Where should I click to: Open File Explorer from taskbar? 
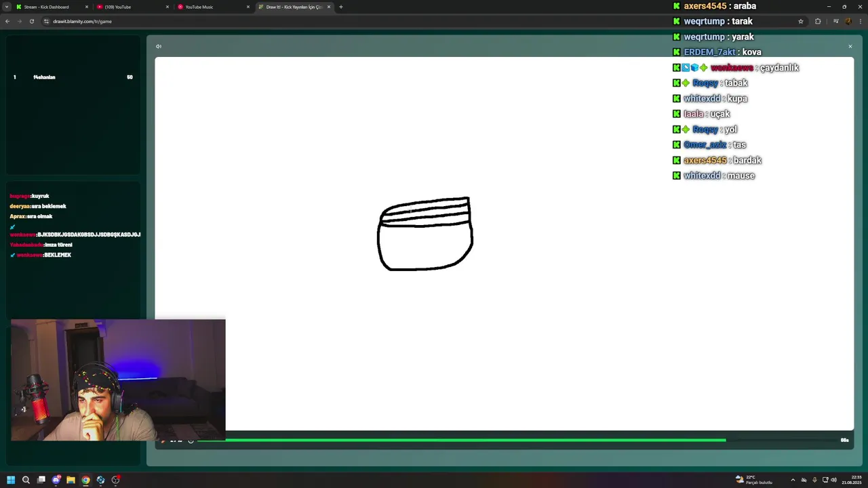tap(71, 480)
